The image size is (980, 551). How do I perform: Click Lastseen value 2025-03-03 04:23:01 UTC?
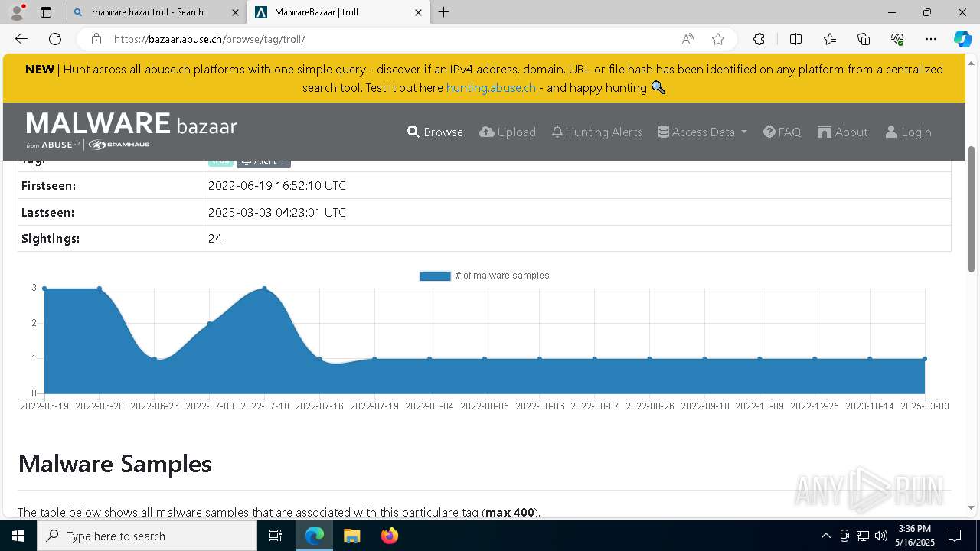tap(277, 213)
